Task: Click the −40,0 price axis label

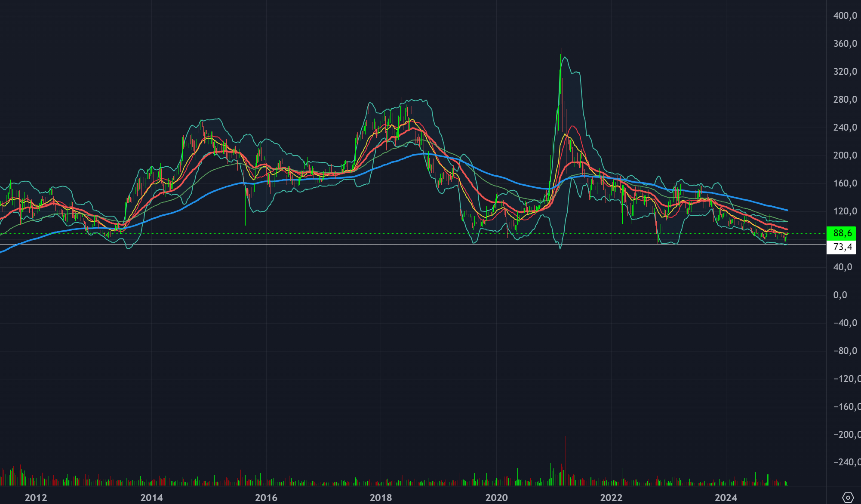Action: 845,323
